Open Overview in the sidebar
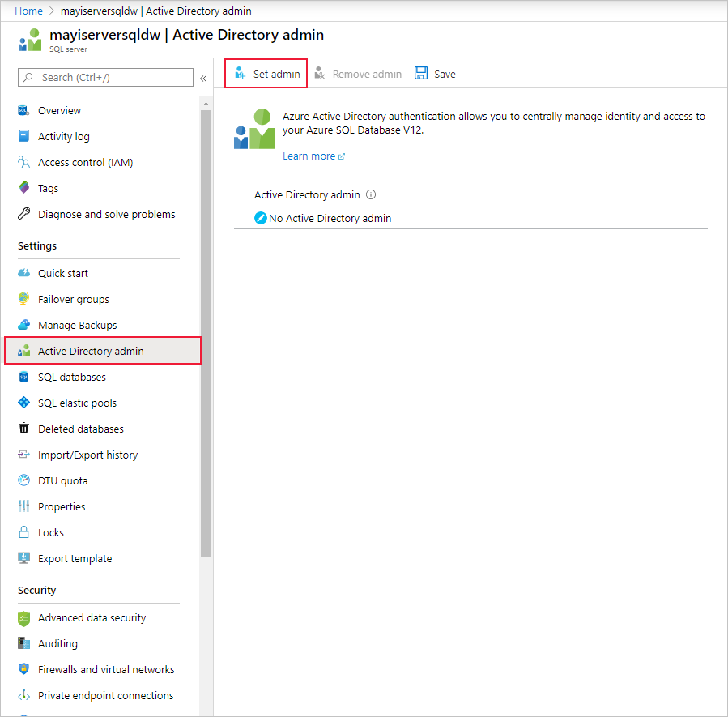This screenshot has width=728, height=717. (x=59, y=110)
